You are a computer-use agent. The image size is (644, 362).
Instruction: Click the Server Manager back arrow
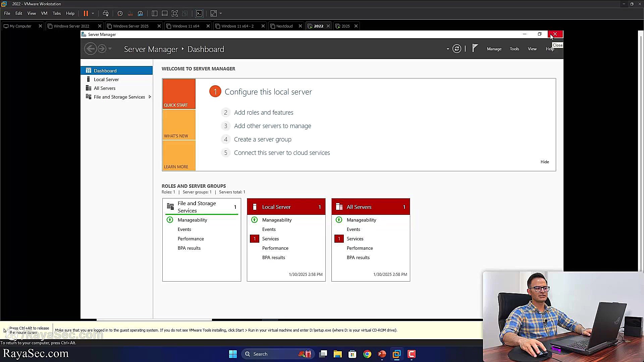(x=91, y=49)
